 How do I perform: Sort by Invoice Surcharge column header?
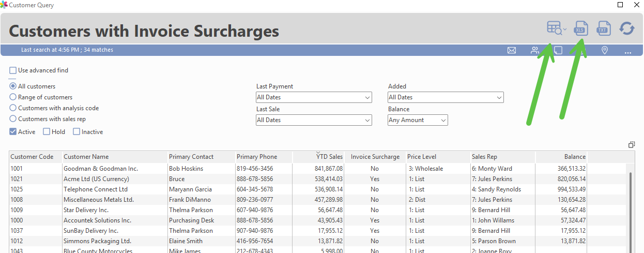[x=375, y=157]
